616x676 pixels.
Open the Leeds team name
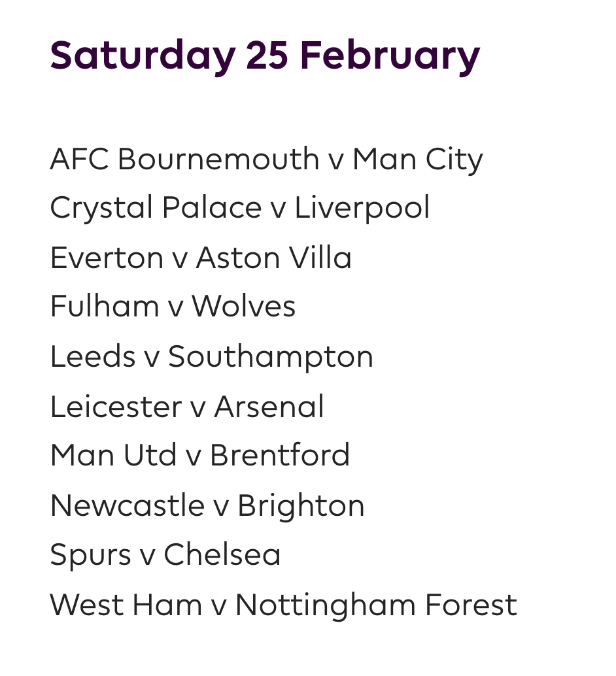[x=93, y=357]
